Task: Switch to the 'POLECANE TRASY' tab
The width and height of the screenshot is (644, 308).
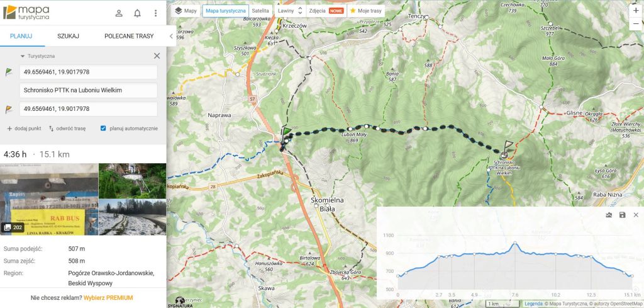Action: coord(129,36)
